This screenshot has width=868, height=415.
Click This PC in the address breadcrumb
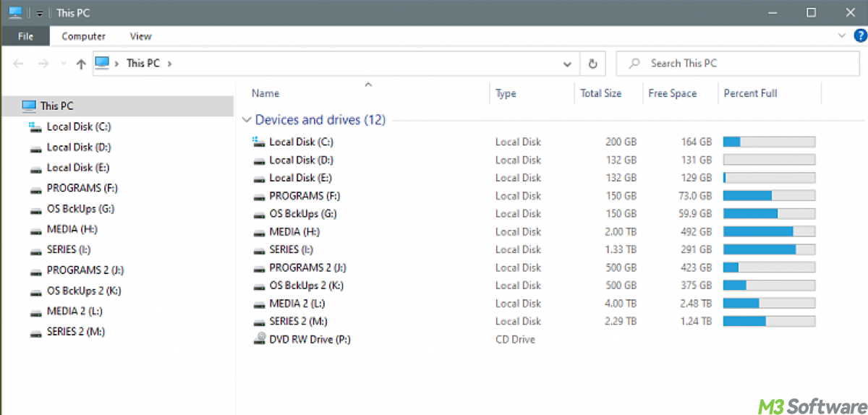pos(143,63)
